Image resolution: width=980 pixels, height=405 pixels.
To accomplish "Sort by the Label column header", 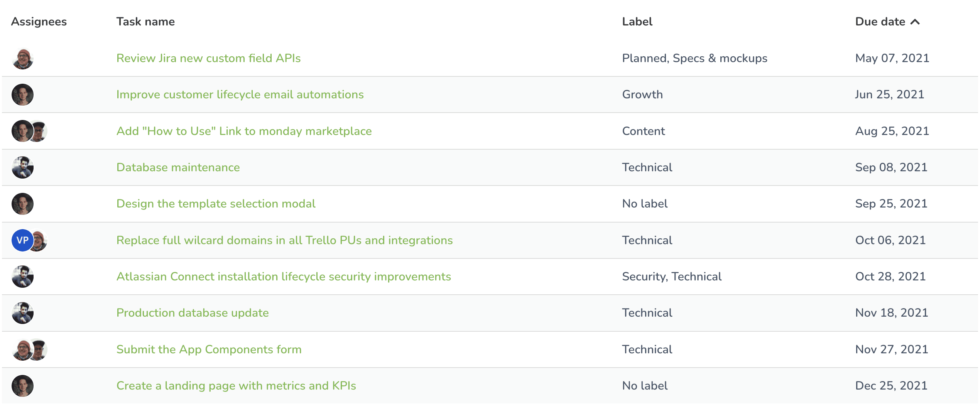I will (637, 22).
